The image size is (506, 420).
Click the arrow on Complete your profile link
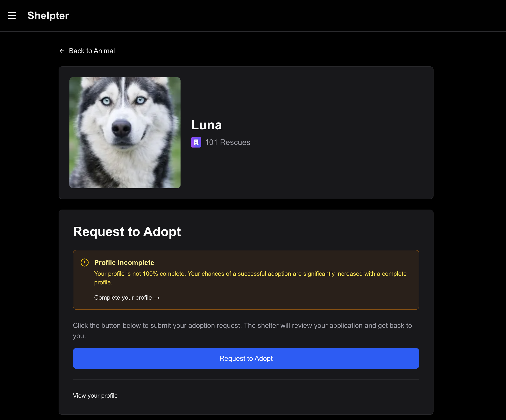click(x=157, y=298)
